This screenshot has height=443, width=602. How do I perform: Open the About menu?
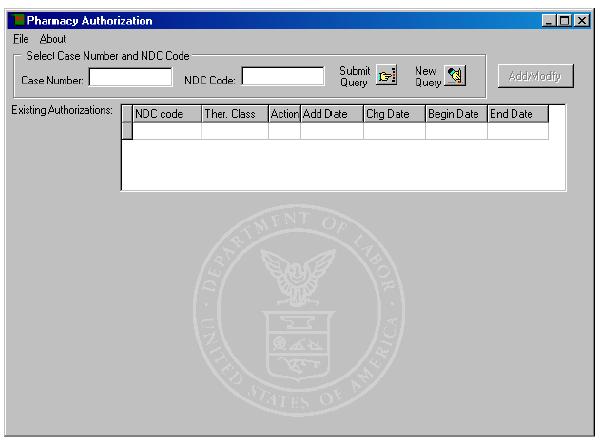point(52,39)
